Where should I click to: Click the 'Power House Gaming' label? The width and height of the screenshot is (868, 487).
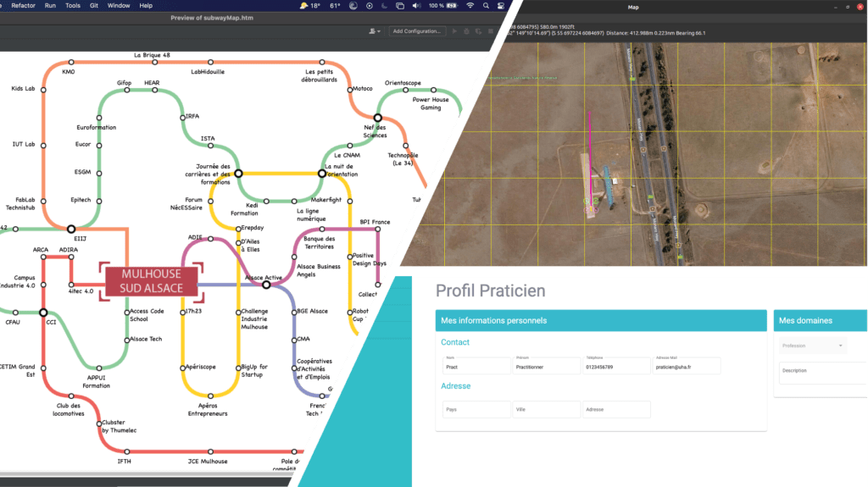point(431,103)
